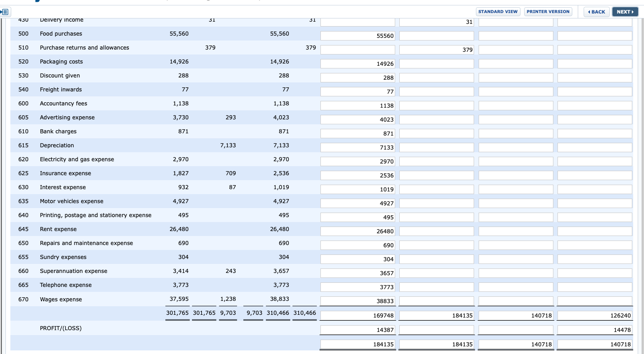Screen dimensions: 644x354
Task: Select the Freight inwards input containing 77
Action: (x=358, y=92)
